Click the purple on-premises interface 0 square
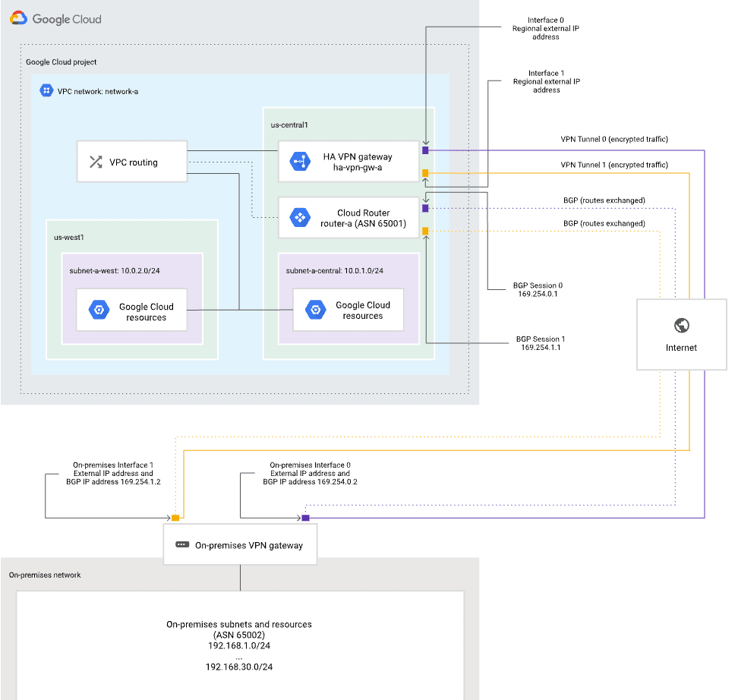The height and width of the screenshot is (700, 738). (x=305, y=518)
